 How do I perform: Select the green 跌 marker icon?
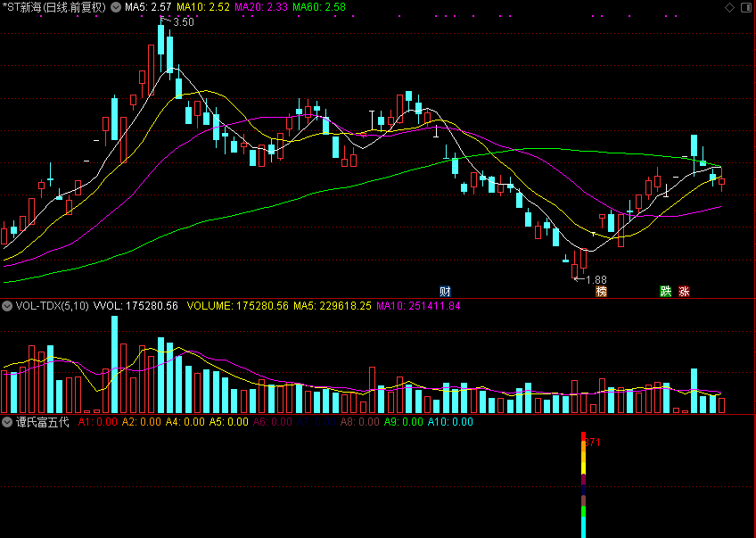tap(666, 291)
